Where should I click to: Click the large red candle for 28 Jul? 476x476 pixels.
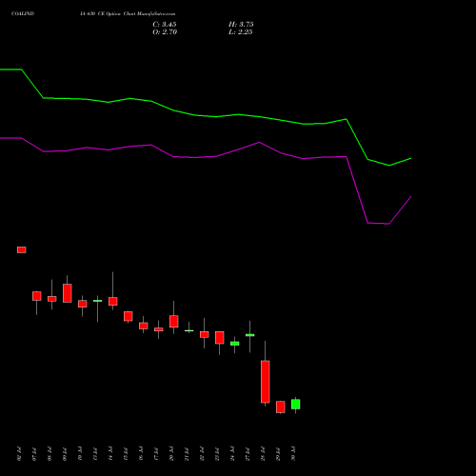tap(266, 382)
